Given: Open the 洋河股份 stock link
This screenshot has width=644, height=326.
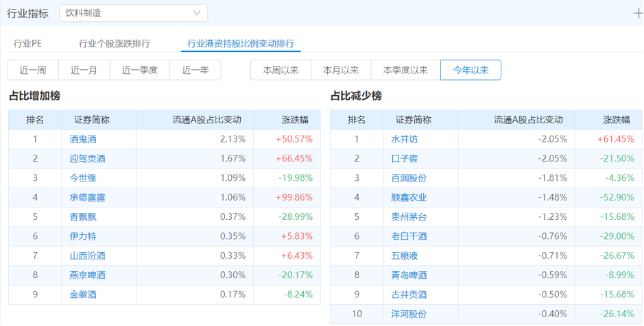Looking at the screenshot, I should point(409,314).
